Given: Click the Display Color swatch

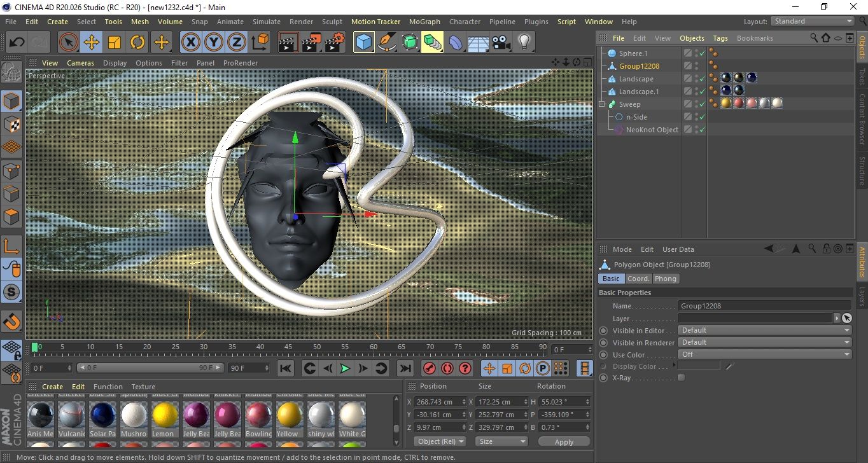Looking at the screenshot, I should click(x=699, y=366).
